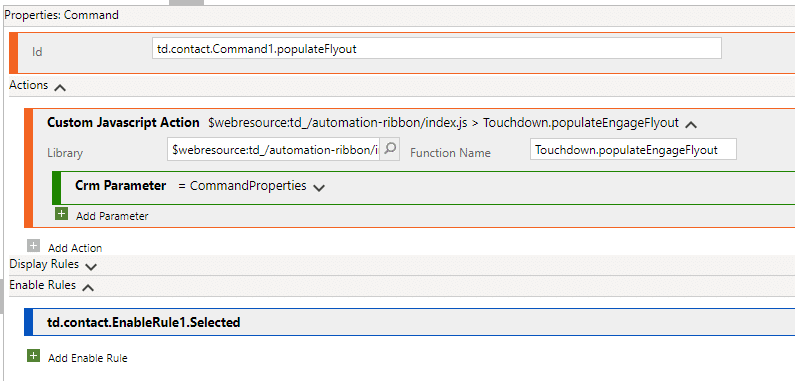Click the Add Enable Rule link text
This screenshot has width=795, height=381.
(x=88, y=358)
